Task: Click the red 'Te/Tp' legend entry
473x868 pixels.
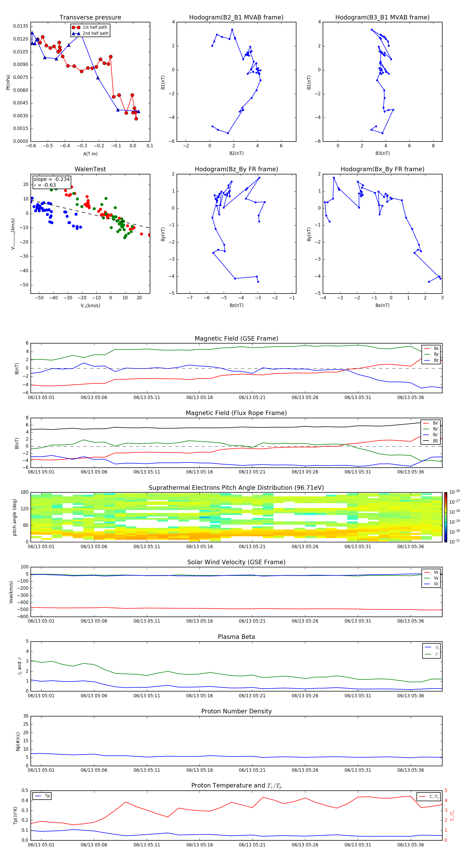Action: point(429,796)
